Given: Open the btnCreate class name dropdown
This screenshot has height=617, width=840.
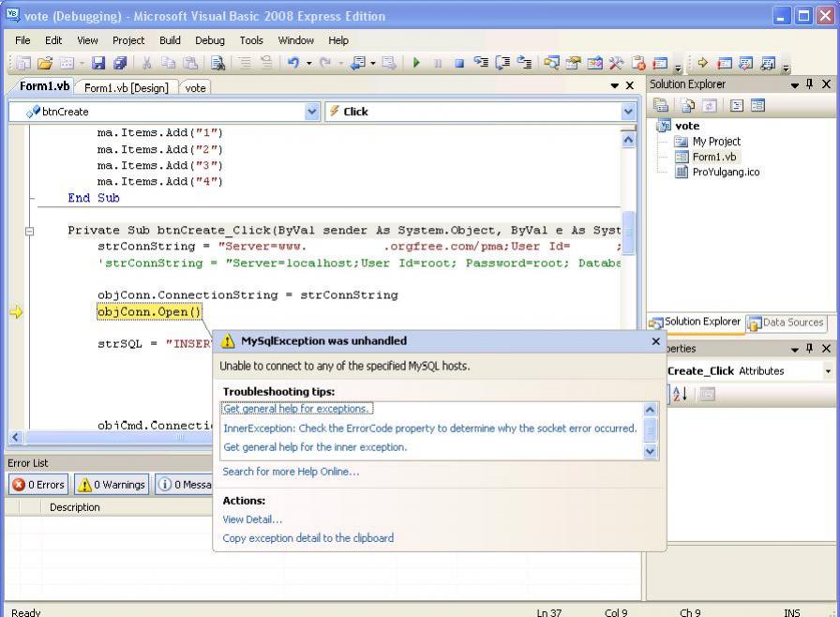Looking at the screenshot, I should pos(312,112).
